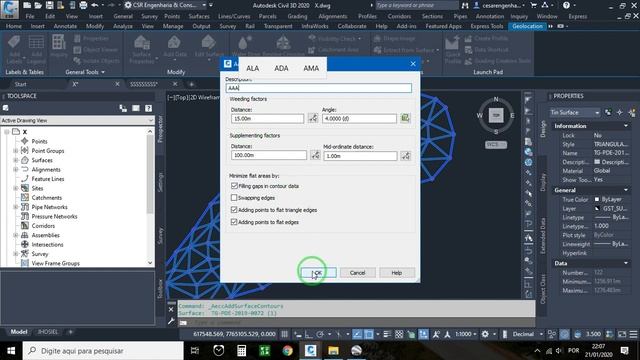
Task: Expand the Sites tree node
Action: click(x=16, y=188)
